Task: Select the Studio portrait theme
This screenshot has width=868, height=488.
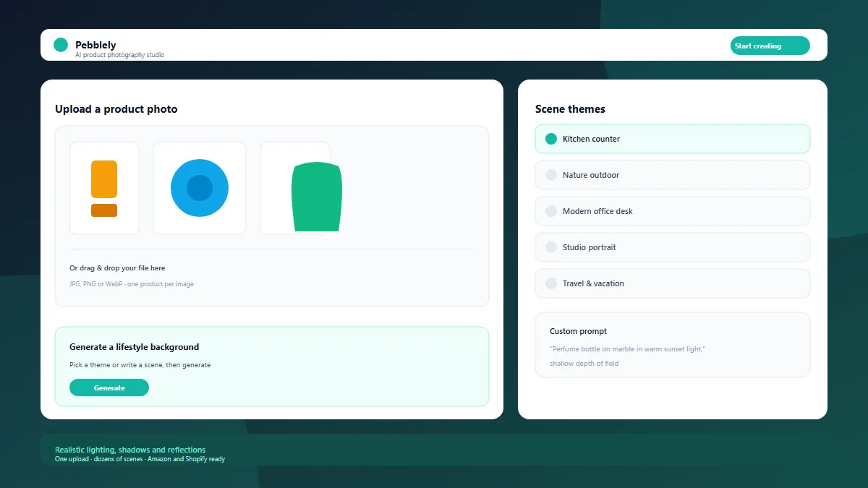Action: [x=673, y=247]
